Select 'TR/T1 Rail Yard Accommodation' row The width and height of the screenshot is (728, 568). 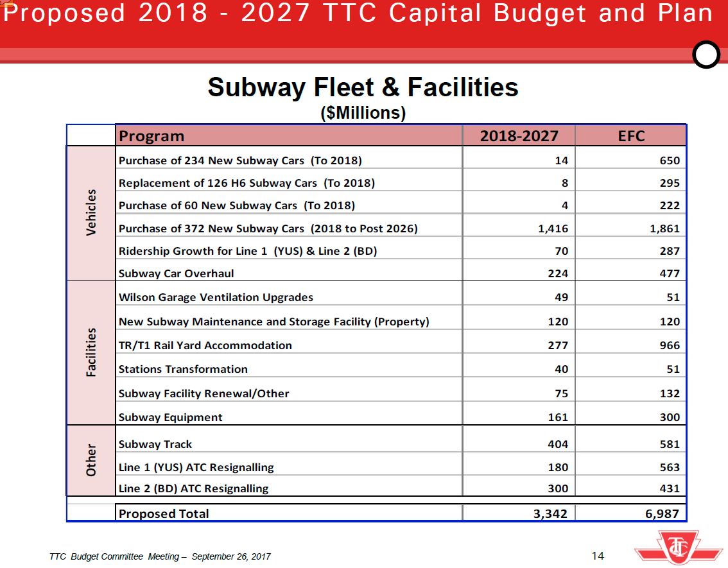[205, 345]
